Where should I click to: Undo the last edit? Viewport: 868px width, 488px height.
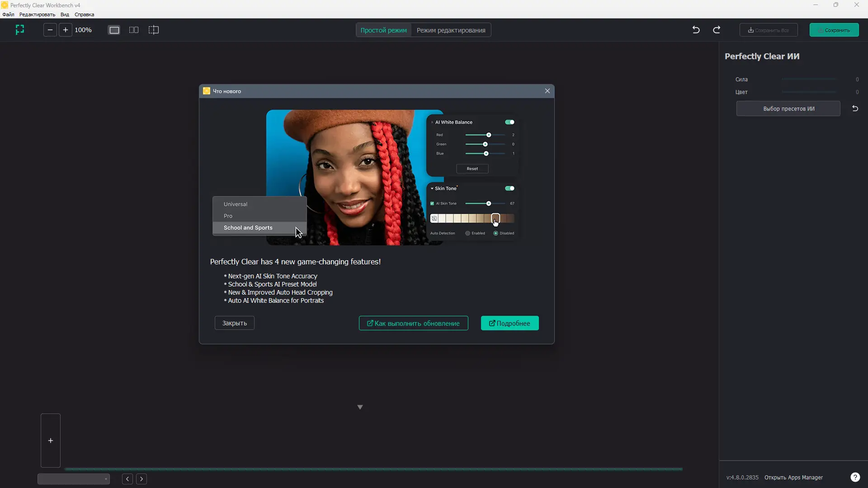pos(696,30)
